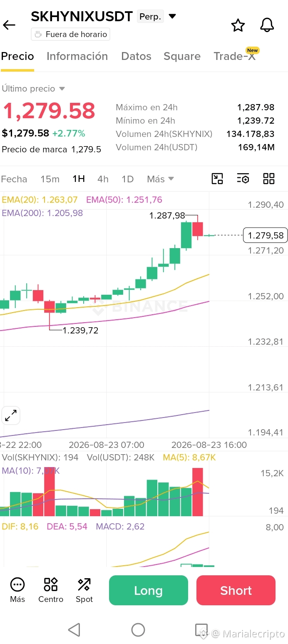Select the 1D timeframe
The height and width of the screenshot is (644, 288).
pos(127,179)
